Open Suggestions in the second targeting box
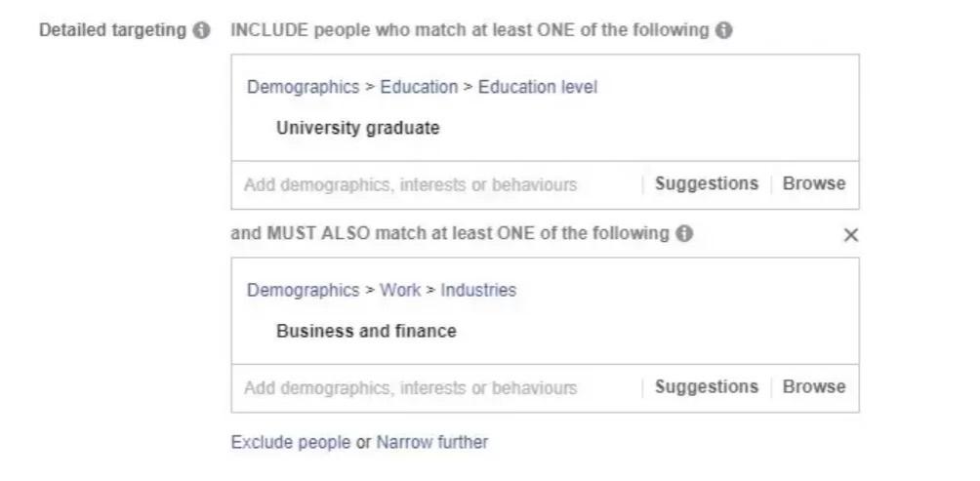980x481 pixels. click(x=706, y=386)
